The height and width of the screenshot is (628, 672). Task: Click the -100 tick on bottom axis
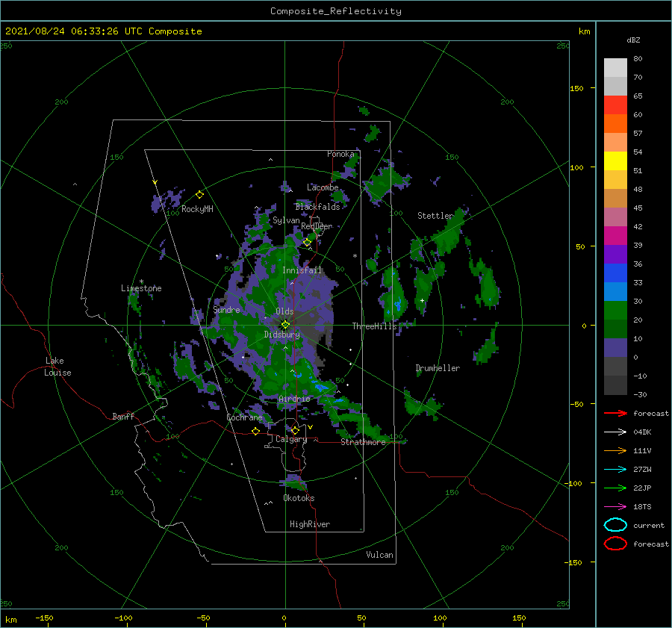pyautogui.click(x=123, y=618)
